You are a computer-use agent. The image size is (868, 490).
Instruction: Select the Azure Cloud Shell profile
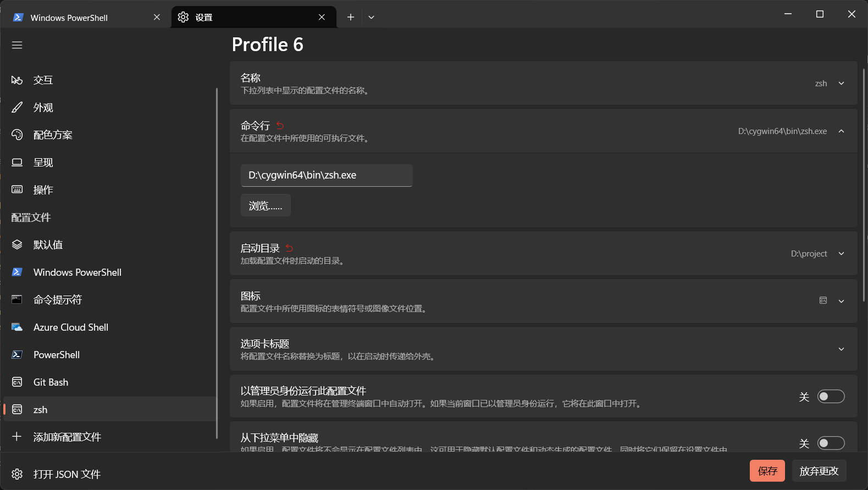click(x=110, y=327)
